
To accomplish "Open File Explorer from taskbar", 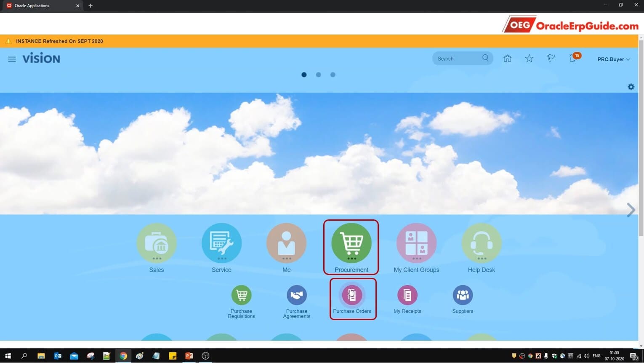I will [x=41, y=356].
